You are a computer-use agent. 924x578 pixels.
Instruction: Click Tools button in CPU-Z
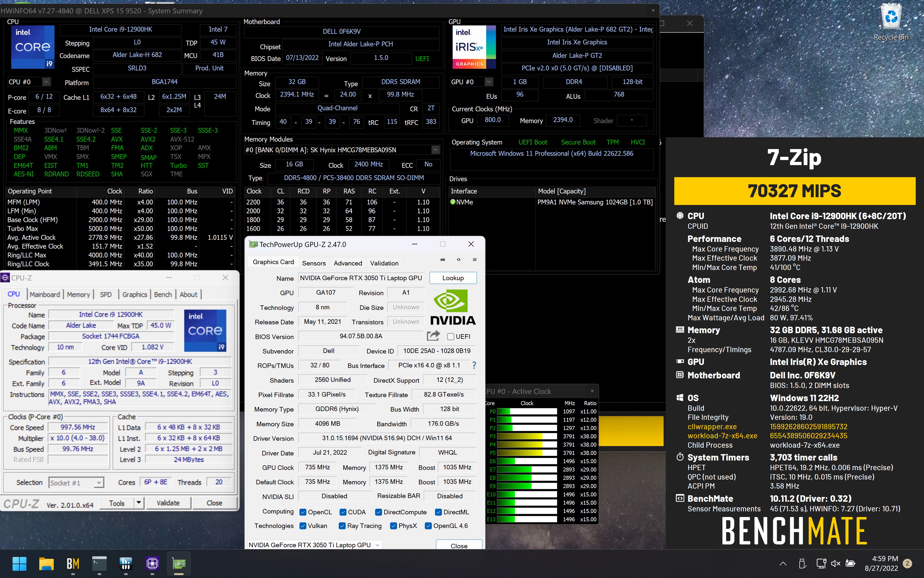(x=117, y=503)
